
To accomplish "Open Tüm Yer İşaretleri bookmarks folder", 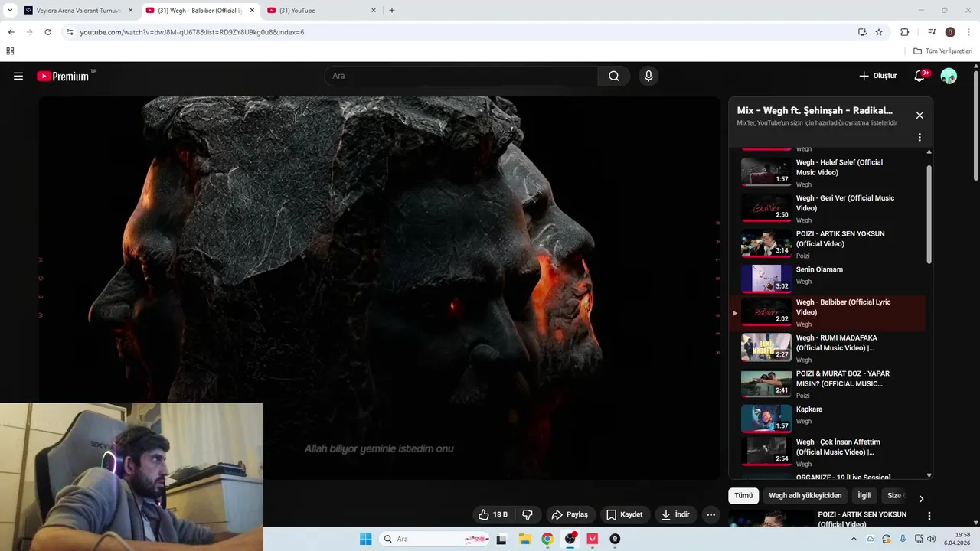I will pyautogui.click(x=942, y=51).
